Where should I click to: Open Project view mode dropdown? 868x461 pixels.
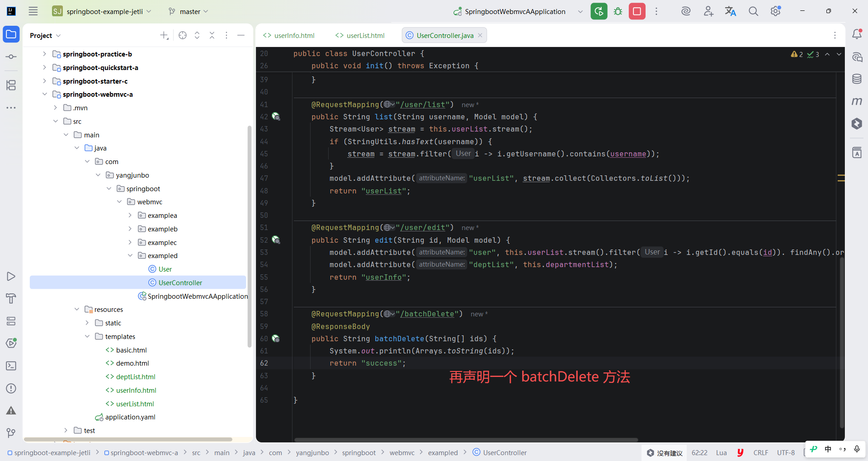[45, 35]
